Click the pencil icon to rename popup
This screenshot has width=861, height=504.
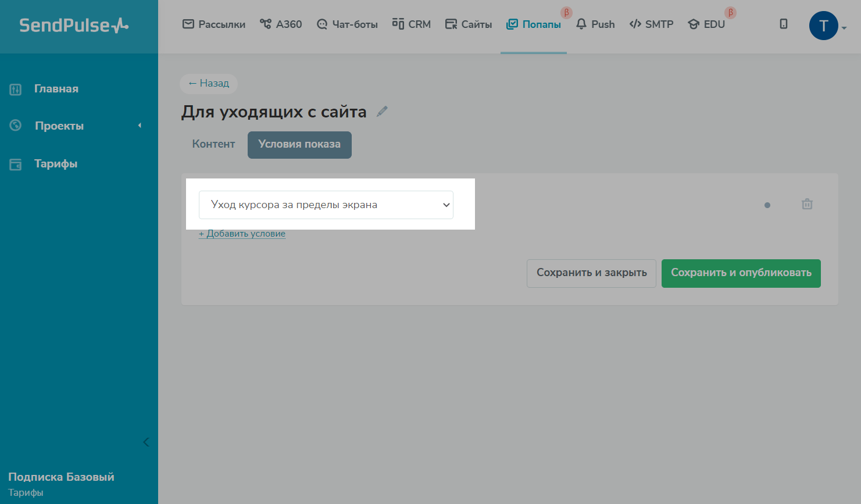[x=382, y=112]
